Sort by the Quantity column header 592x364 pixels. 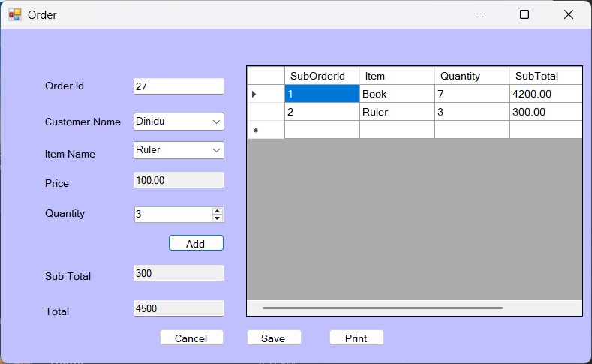pos(471,76)
